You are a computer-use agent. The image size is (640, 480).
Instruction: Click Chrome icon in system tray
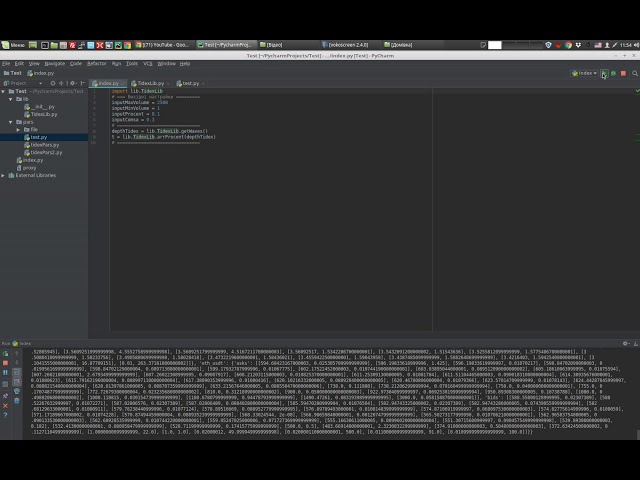click(568, 45)
